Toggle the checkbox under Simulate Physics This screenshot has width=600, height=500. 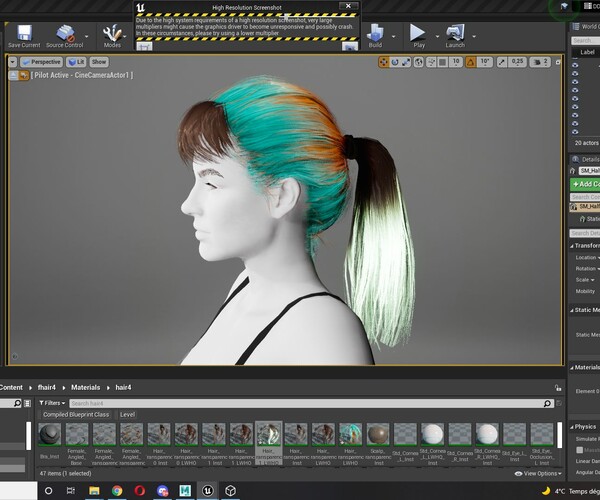coord(580,450)
